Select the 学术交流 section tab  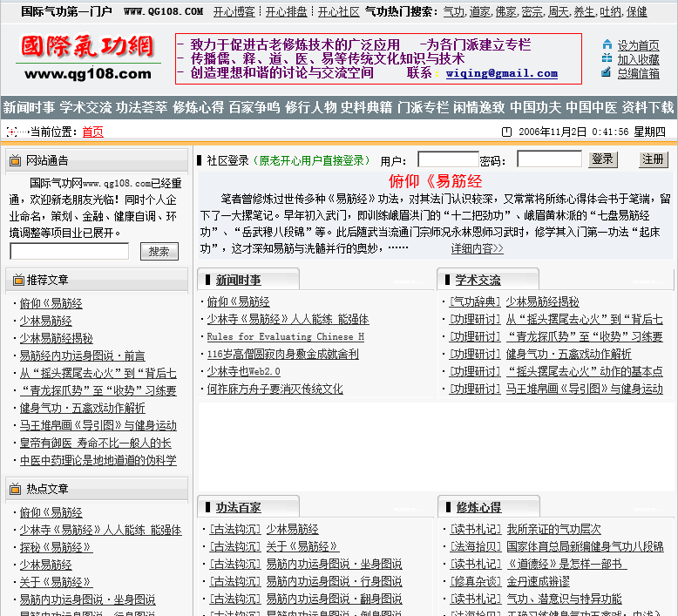click(478, 281)
